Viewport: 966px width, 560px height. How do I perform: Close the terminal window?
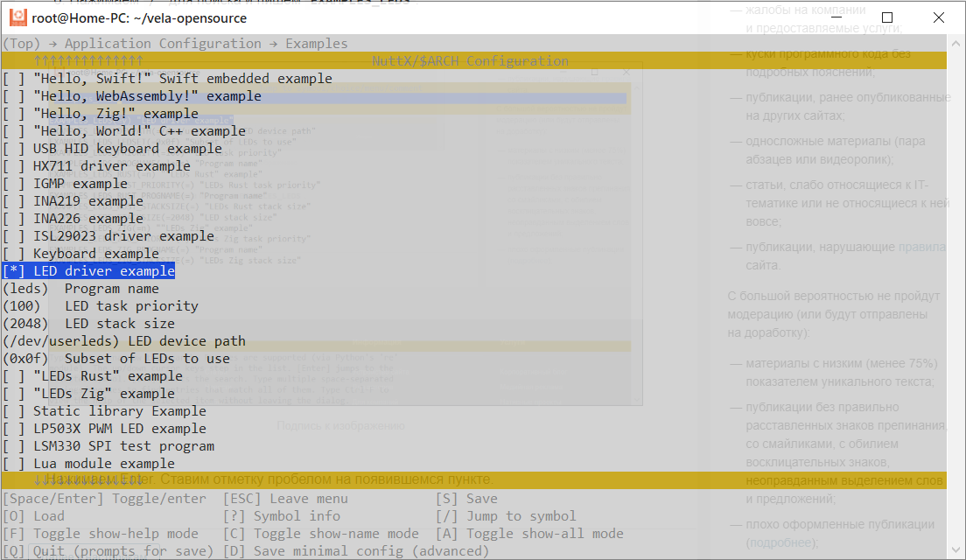939,17
